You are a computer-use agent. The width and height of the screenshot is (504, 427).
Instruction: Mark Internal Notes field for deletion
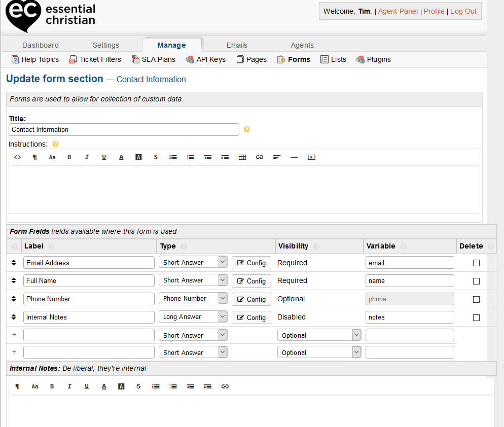(476, 317)
